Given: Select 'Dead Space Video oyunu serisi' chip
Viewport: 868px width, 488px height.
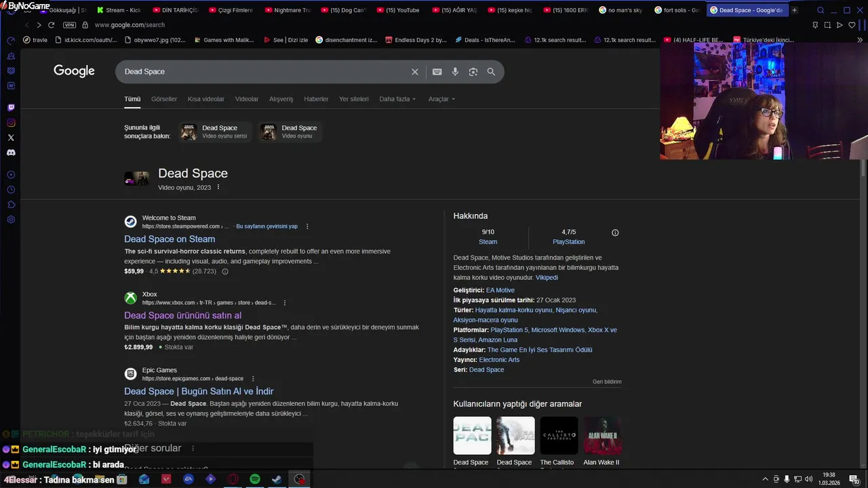Looking at the screenshot, I should [216, 131].
